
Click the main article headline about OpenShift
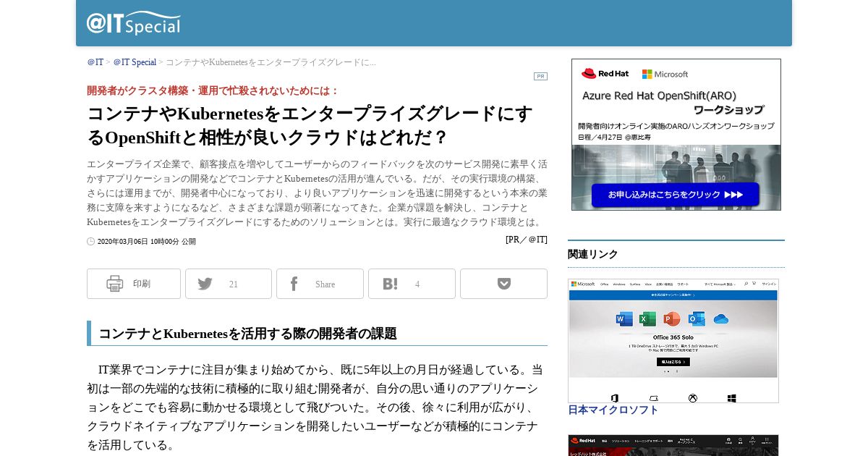(310, 125)
